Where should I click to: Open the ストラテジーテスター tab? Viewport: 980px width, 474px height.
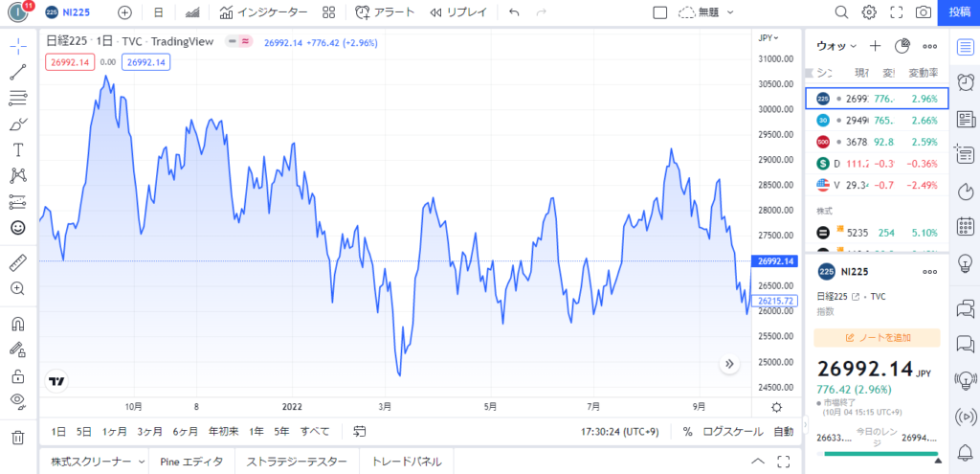click(297, 462)
